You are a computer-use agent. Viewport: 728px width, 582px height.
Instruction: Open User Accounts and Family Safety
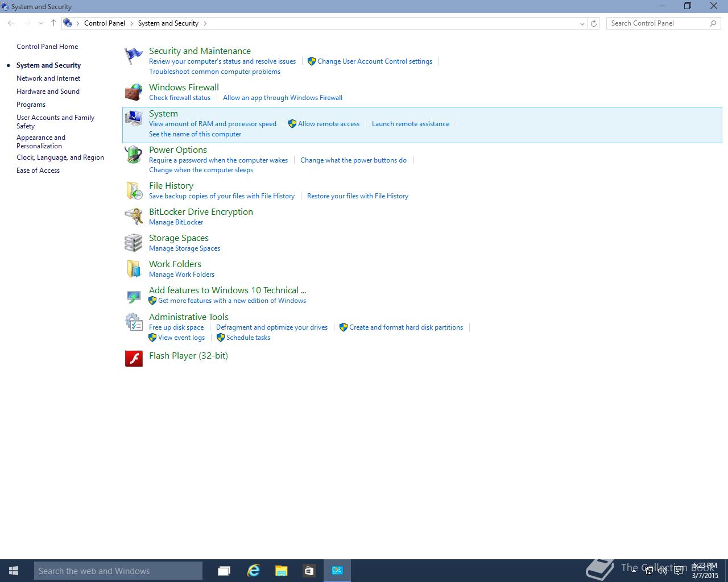tap(55, 122)
